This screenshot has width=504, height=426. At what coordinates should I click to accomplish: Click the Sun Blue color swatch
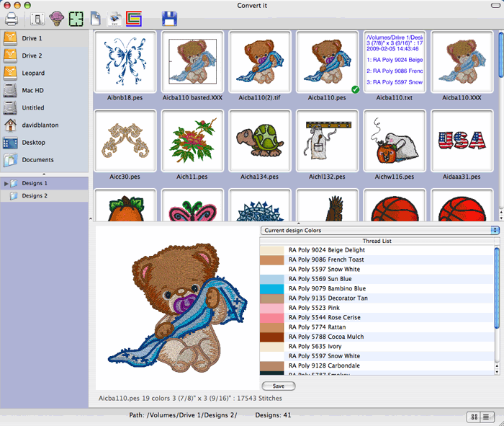(x=272, y=279)
